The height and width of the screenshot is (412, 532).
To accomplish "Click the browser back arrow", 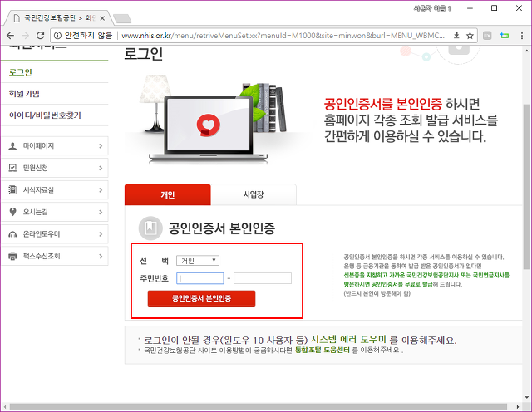I will pos(11,35).
